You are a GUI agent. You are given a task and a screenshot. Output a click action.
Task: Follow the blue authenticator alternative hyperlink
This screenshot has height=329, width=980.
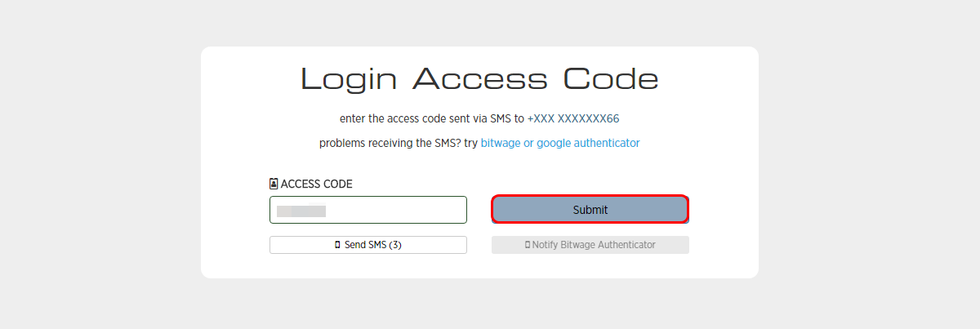coord(560,143)
